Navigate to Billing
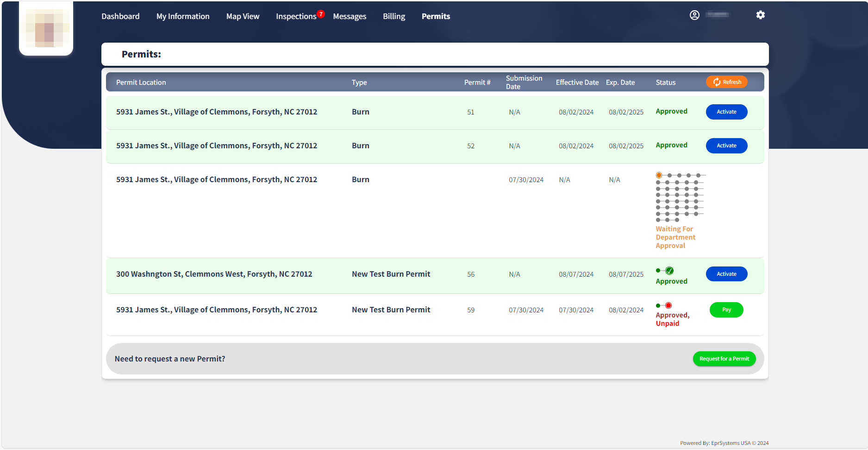This screenshot has height=450, width=868. tap(394, 16)
